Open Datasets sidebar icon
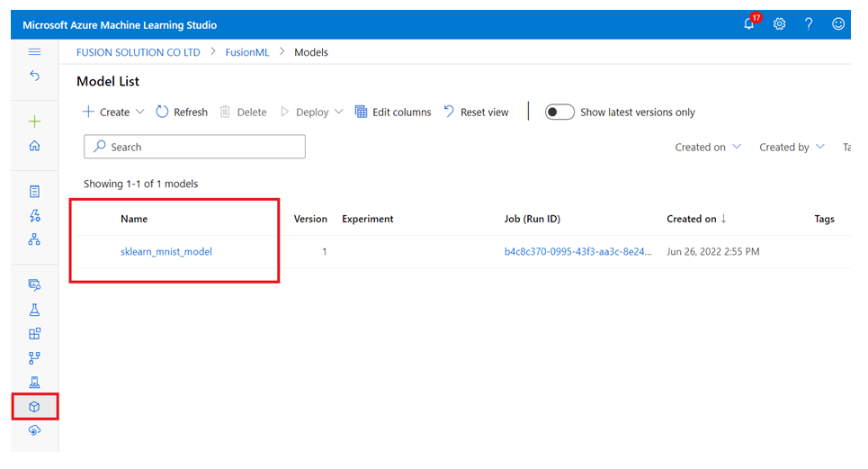Viewport: 868px width, 469px height. pos(34,285)
